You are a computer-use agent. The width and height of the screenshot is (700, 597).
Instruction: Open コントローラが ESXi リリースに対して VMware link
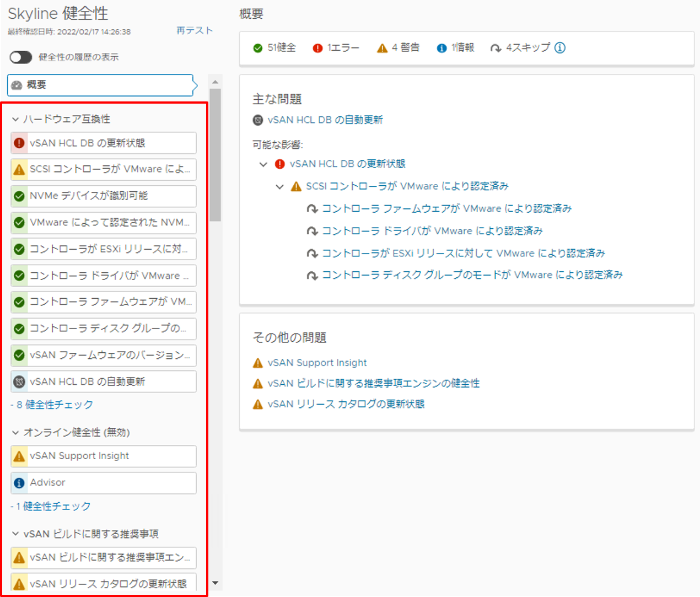pos(464,253)
